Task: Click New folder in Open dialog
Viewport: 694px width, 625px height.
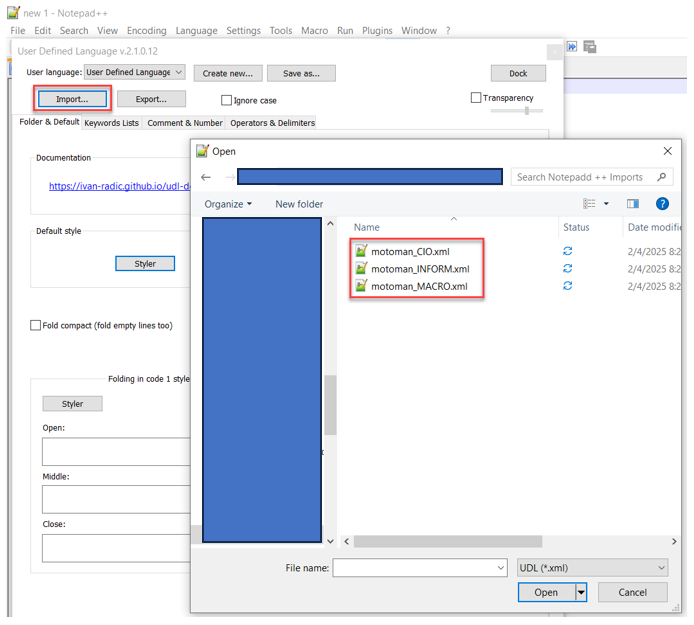Action: pos(299,204)
